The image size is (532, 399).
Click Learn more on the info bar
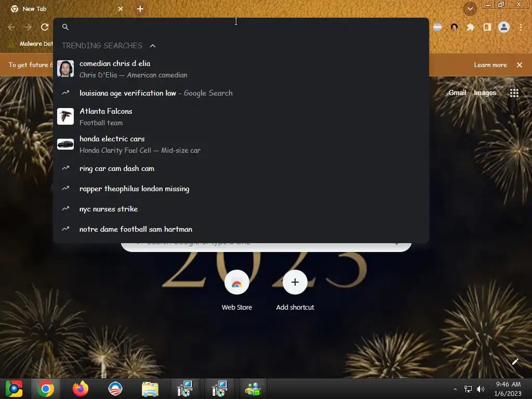click(490, 65)
